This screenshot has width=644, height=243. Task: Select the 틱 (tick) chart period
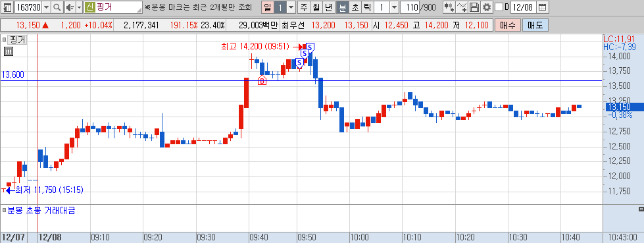(x=367, y=7)
